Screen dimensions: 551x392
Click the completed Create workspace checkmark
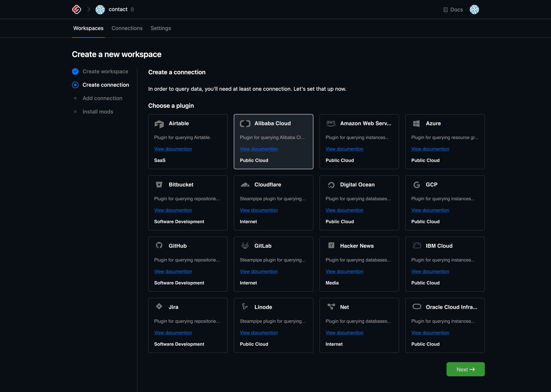pyautogui.click(x=75, y=71)
